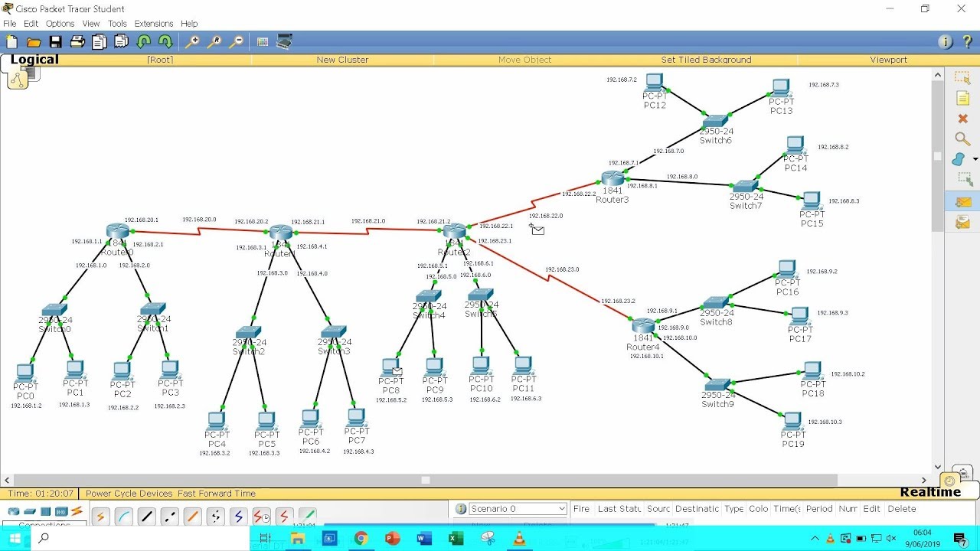Viewport: 980px width, 551px height.
Task: Choose the Add Complex PDU open-envelope tool
Action: (x=962, y=223)
